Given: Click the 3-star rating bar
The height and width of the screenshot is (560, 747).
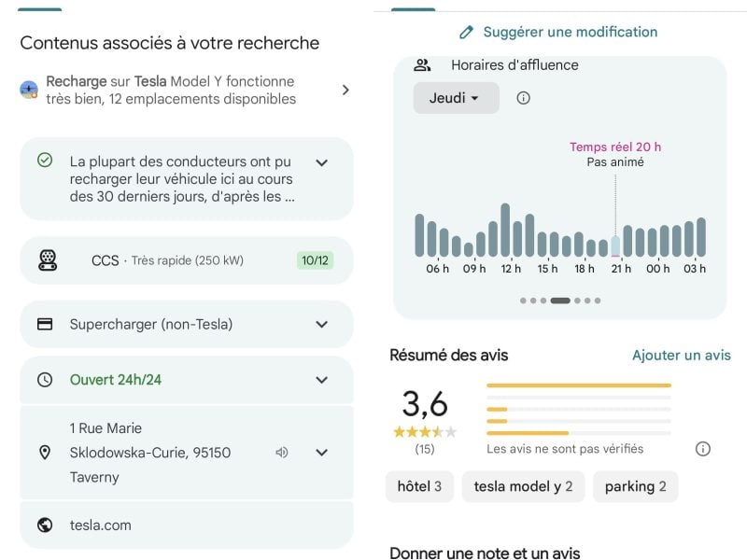Looking at the screenshot, I should click(x=579, y=409).
